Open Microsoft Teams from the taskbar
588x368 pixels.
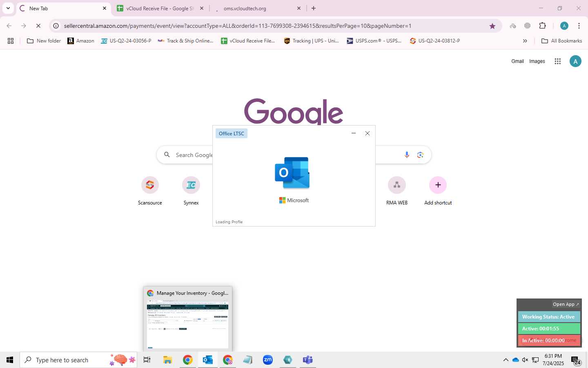tap(308, 360)
